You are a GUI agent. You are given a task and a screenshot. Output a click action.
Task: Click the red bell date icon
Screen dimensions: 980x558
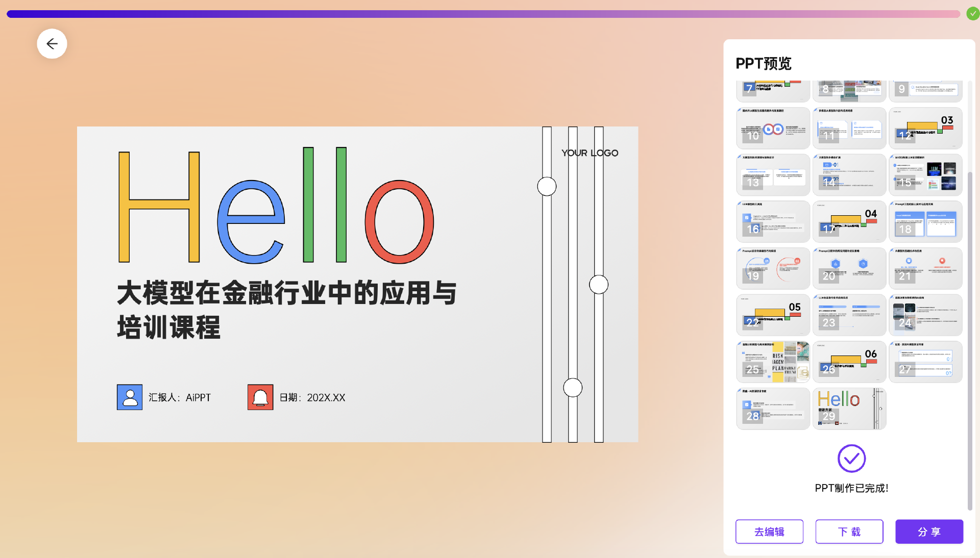click(260, 397)
